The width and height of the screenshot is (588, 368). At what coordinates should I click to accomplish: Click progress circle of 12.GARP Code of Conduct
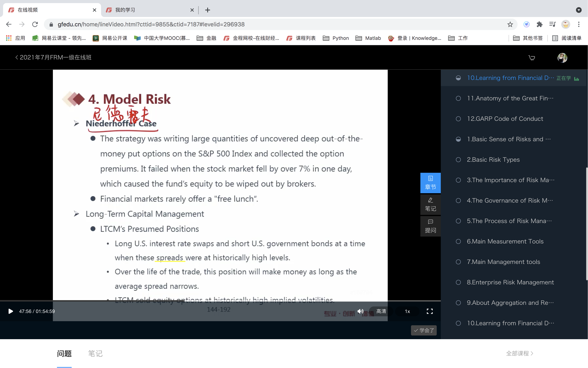tap(458, 119)
